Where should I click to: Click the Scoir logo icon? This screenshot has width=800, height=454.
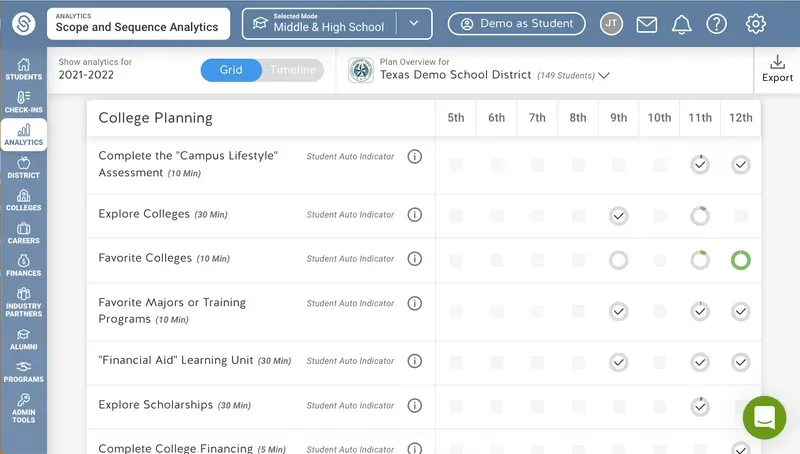[23, 23]
